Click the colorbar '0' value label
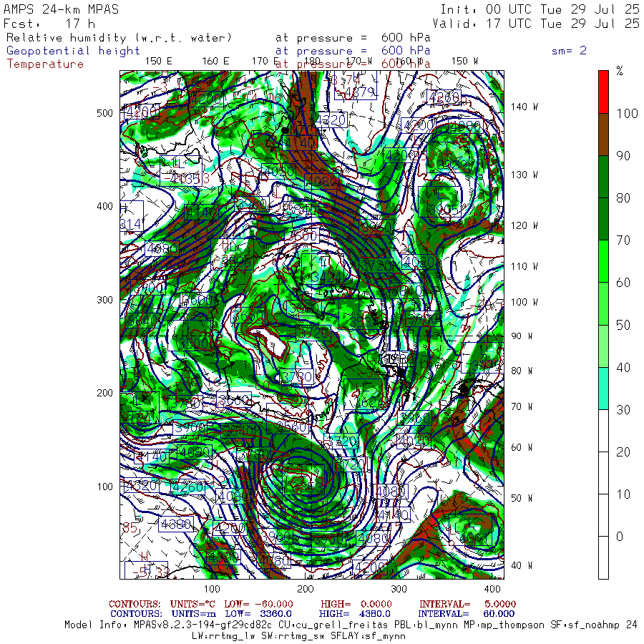The height and width of the screenshot is (644, 644). [x=620, y=537]
